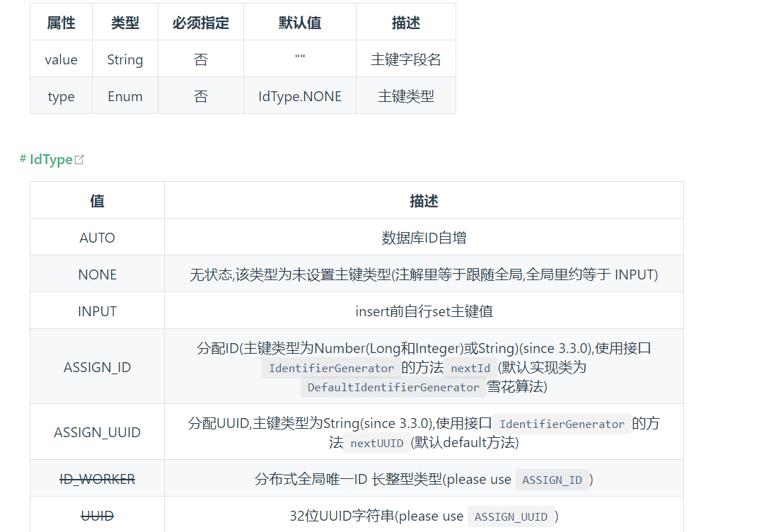781x532 pixels.
Task: Click the IdType.NONE default value cell
Action: [300, 96]
